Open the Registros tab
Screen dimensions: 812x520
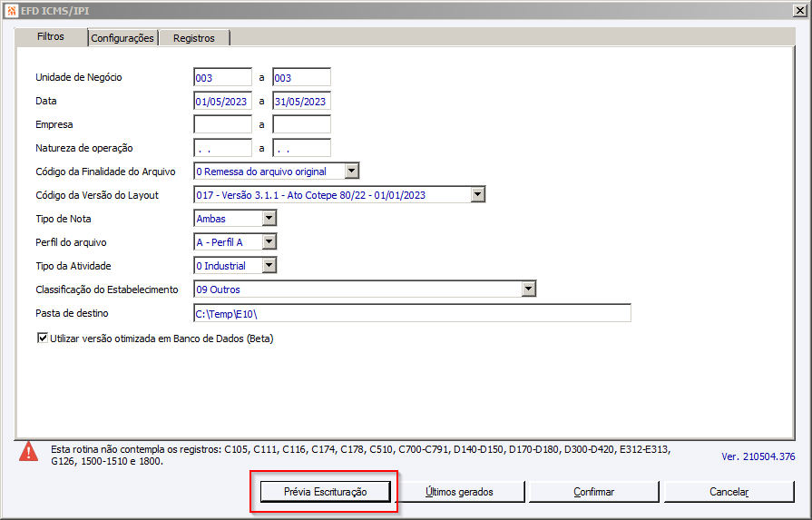point(194,38)
